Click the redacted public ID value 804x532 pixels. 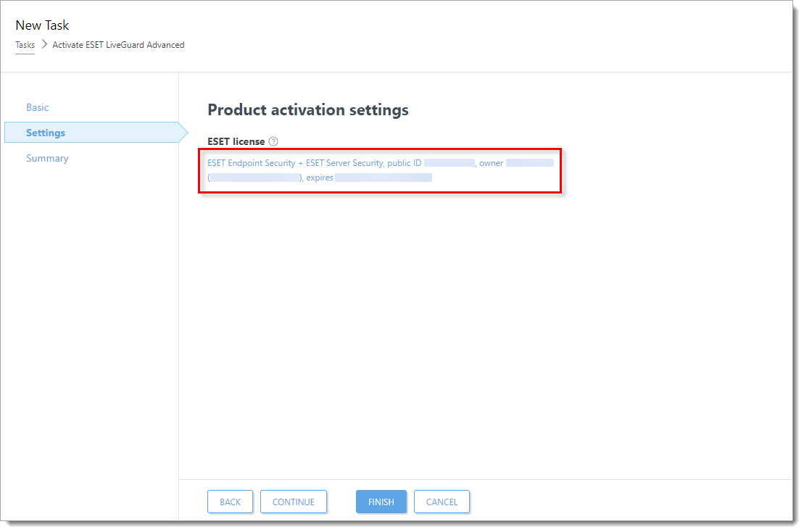click(x=449, y=163)
